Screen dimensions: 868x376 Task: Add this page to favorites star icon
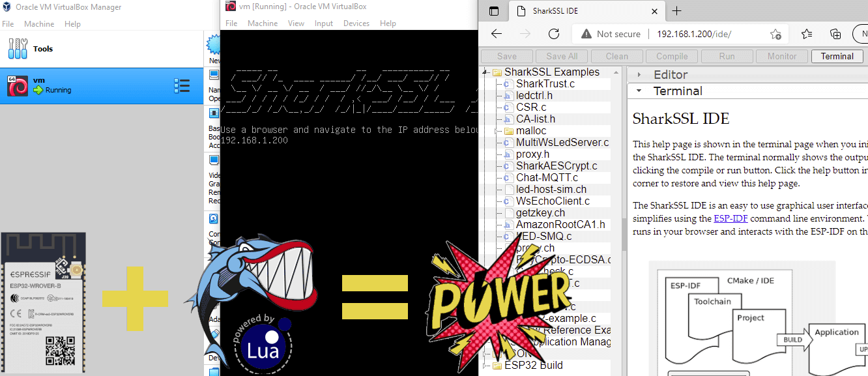tap(775, 34)
